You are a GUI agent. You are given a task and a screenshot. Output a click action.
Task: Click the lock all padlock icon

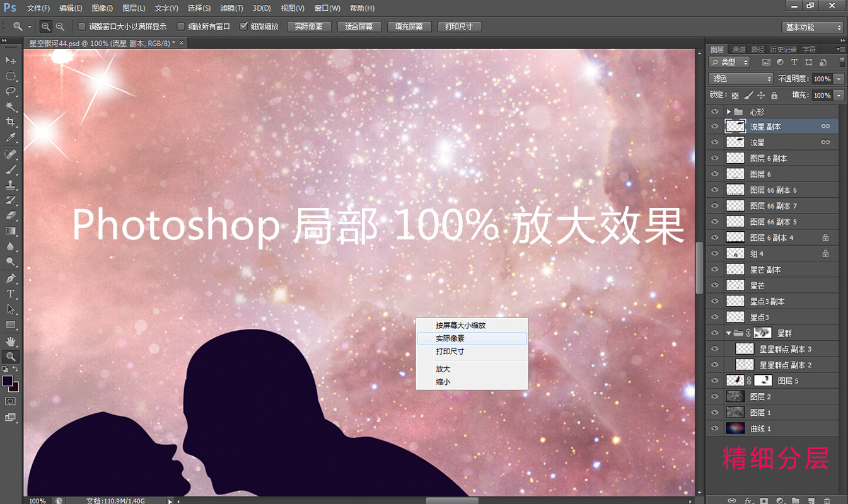[x=775, y=95]
